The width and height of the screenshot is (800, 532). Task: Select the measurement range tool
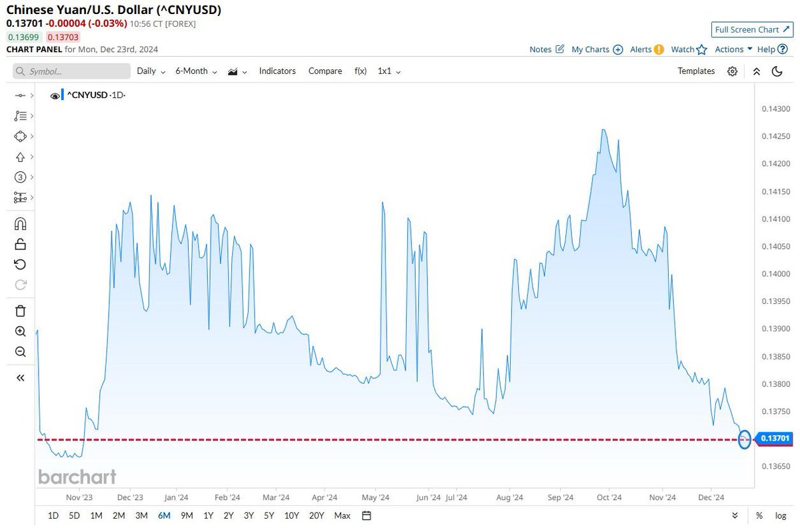20,197
